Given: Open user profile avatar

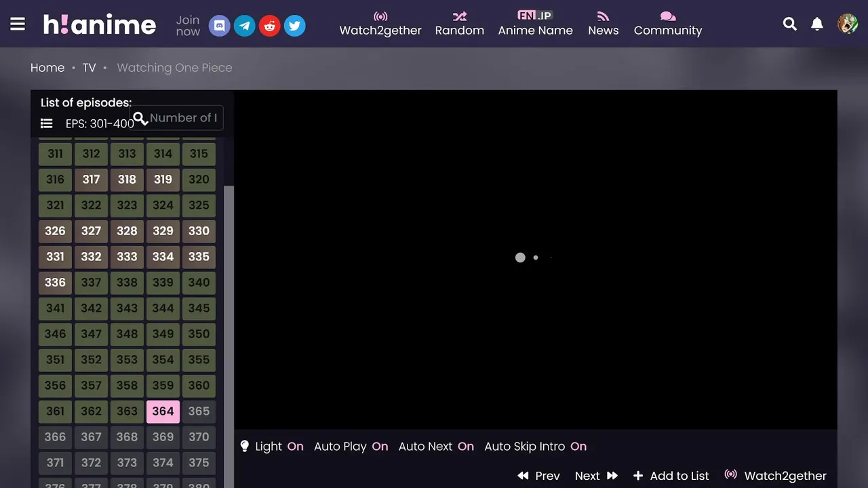Looking at the screenshot, I should tap(848, 24).
